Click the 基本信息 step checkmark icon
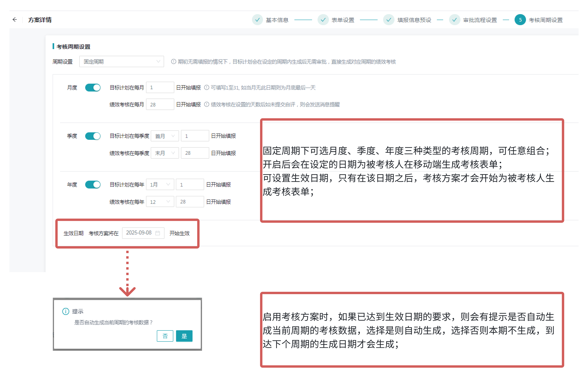The image size is (588, 377). pyautogui.click(x=257, y=20)
